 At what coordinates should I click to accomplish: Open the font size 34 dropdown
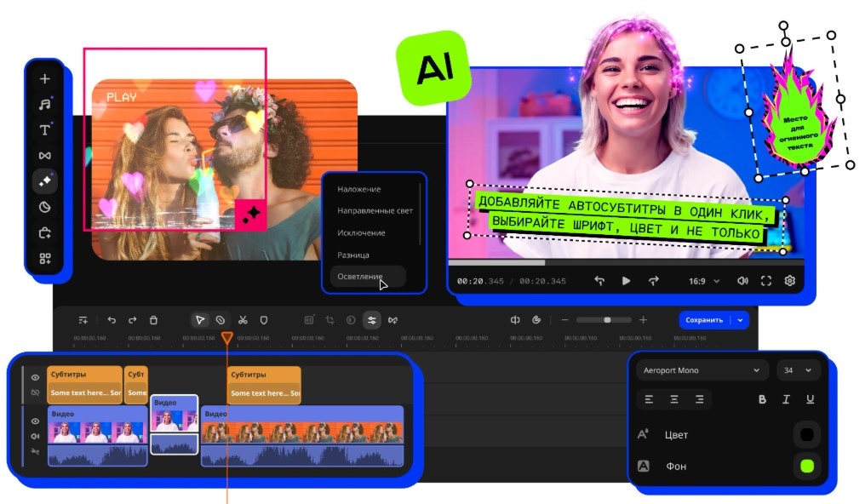798,370
